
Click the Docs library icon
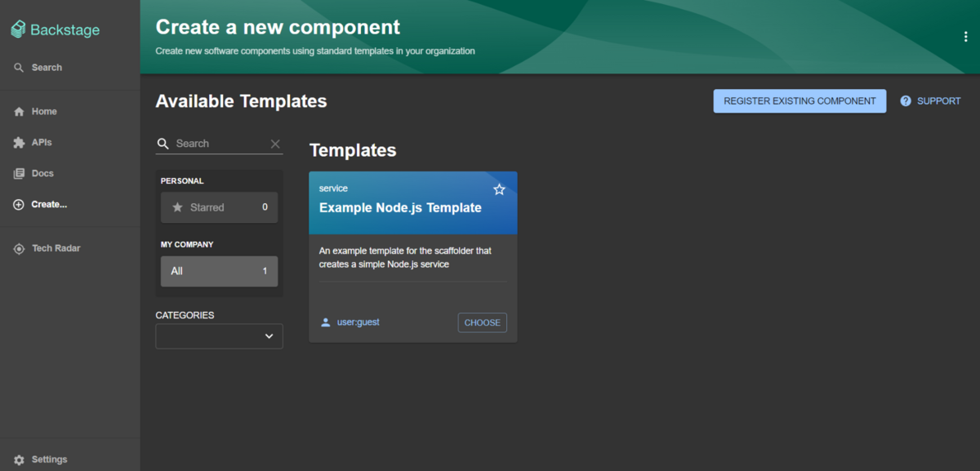click(19, 174)
